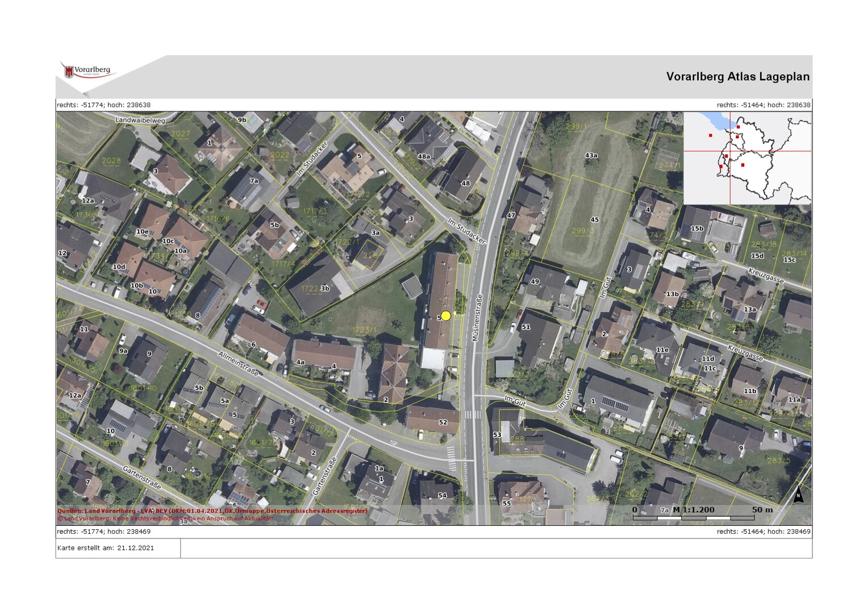Select the Almeinstraße street label
This screenshot has width=868, height=614.
coord(239,364)
